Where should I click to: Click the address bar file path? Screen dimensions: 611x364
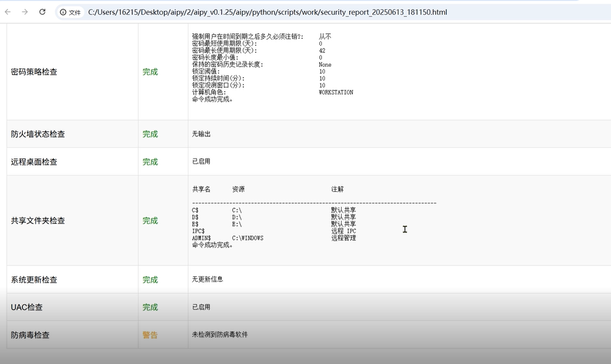click(x=268, y=12)
